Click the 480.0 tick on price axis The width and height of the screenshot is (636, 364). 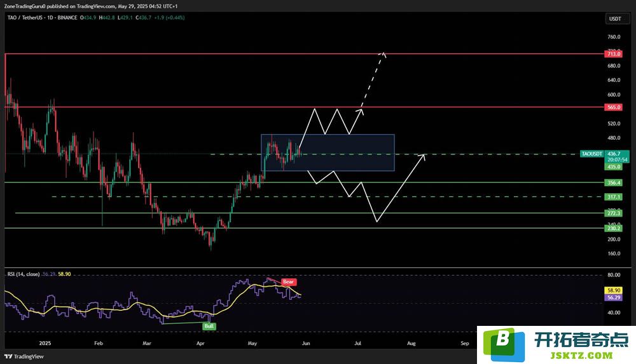tap(614, 138)
